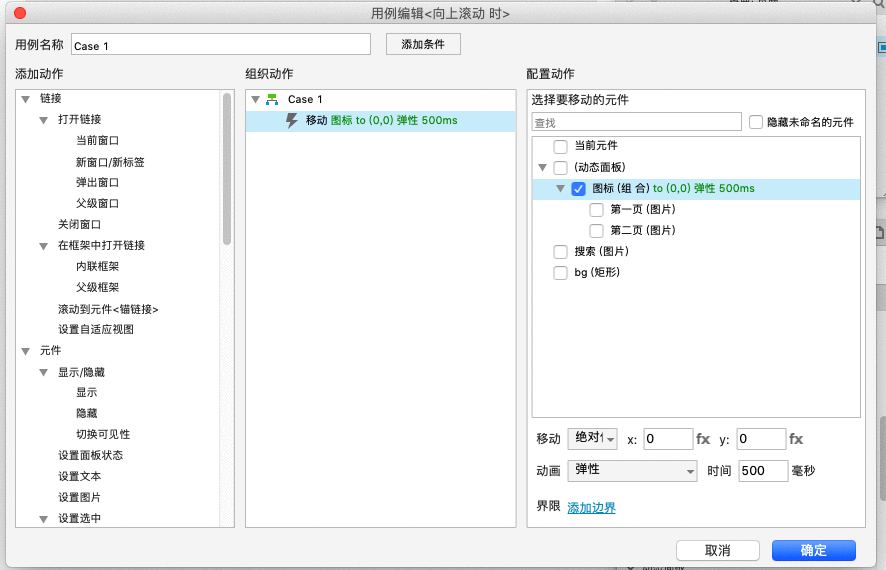This screenshot has height=570, width=886.
Task: Click the 添加边界 link
Action: tap(591, 508)
